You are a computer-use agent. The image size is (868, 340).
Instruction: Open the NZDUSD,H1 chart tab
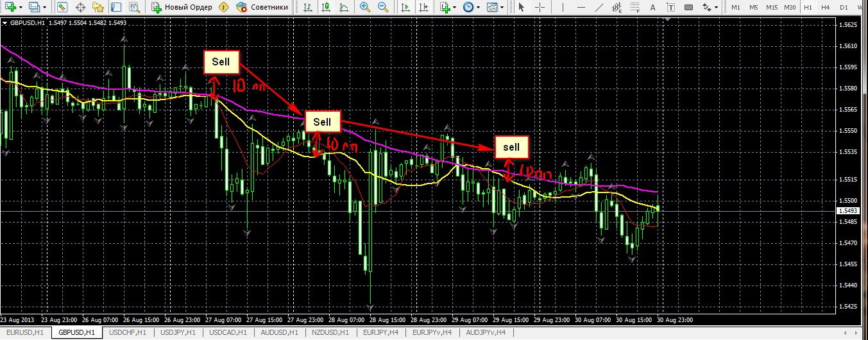coord(330,332)
